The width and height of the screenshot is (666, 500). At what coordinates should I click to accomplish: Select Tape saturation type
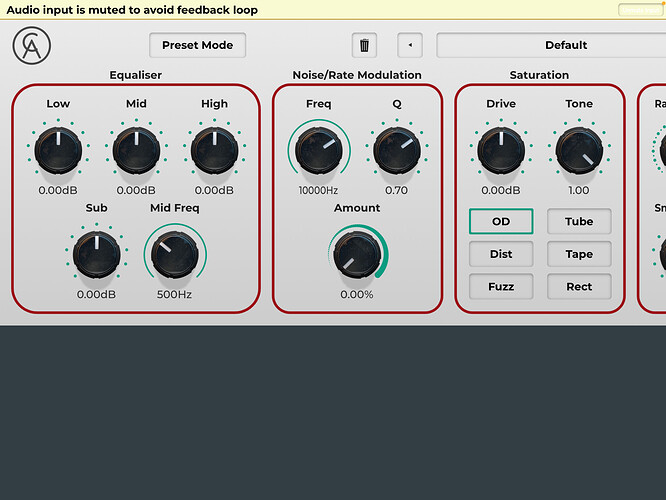[x=579, y=254]
